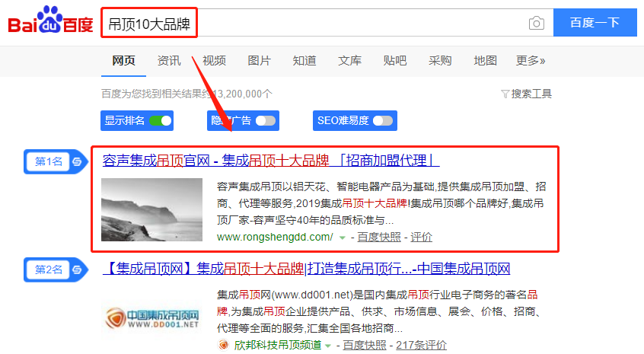Expand dropdown arrow after rongshengdd.com URL
This screenshot has height=354, width=644.
tap(342, 238)
